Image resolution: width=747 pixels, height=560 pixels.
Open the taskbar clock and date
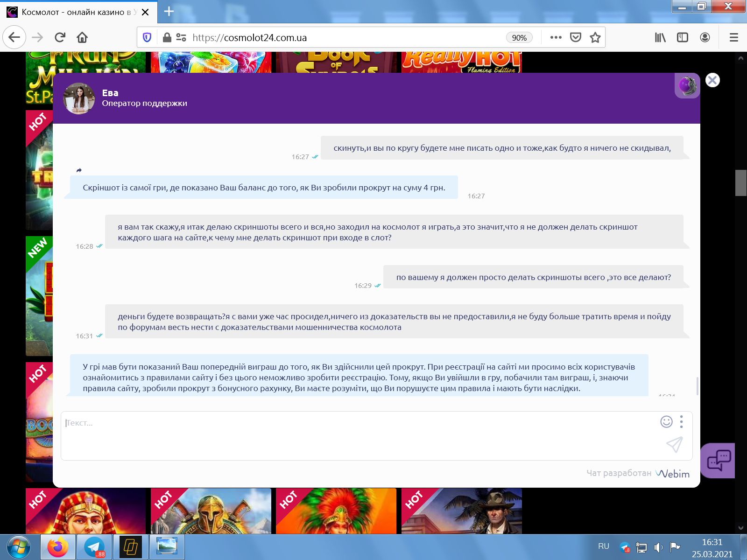point(712,548)
